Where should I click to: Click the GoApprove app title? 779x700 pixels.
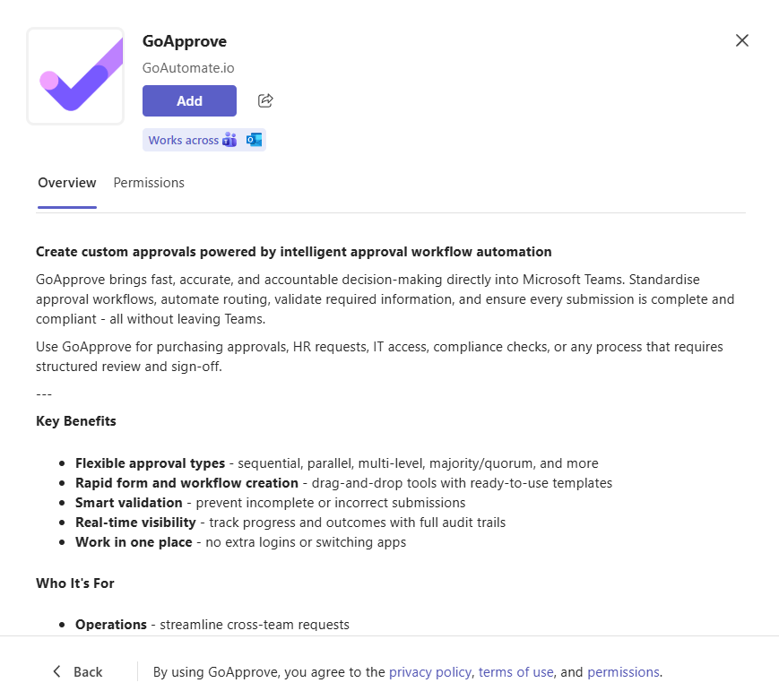coord(185,40)
